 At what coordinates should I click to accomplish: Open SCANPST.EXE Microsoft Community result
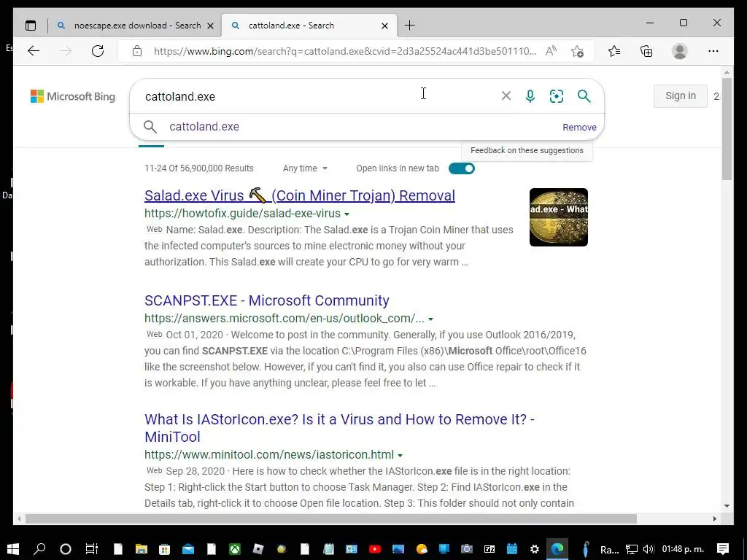267,300
